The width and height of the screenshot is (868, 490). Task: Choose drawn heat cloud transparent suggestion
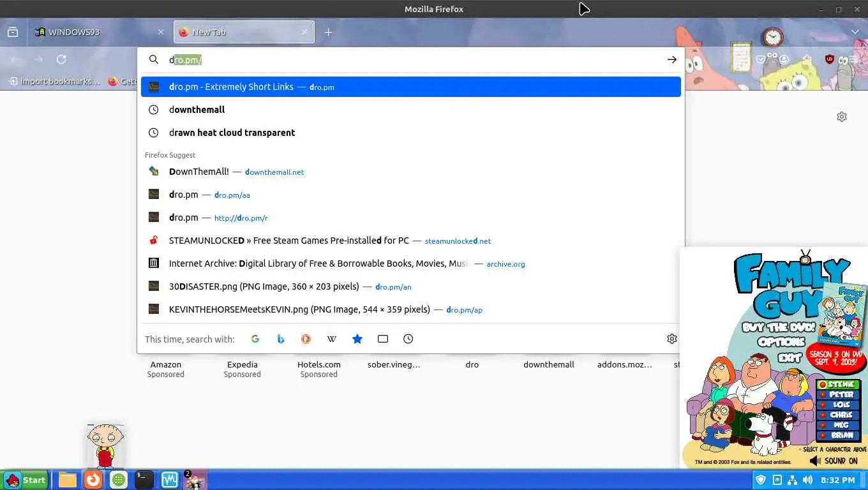click(x=411, y=133)
